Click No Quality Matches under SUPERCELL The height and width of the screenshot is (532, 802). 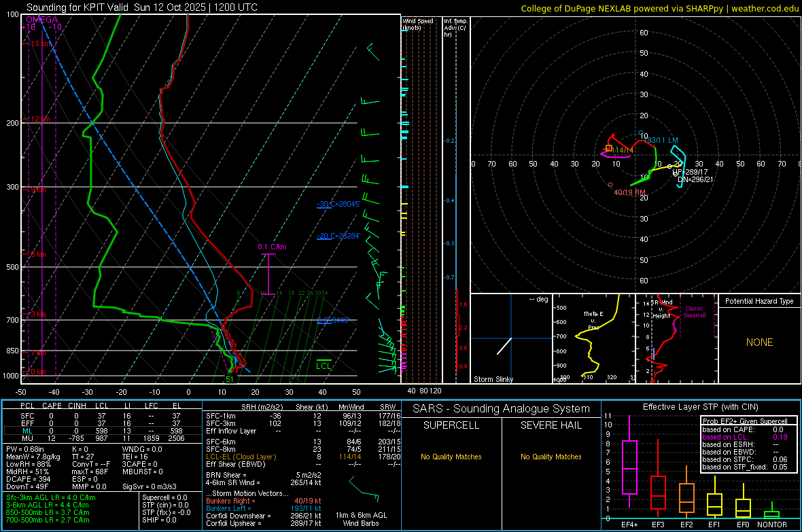click(451, 457)
